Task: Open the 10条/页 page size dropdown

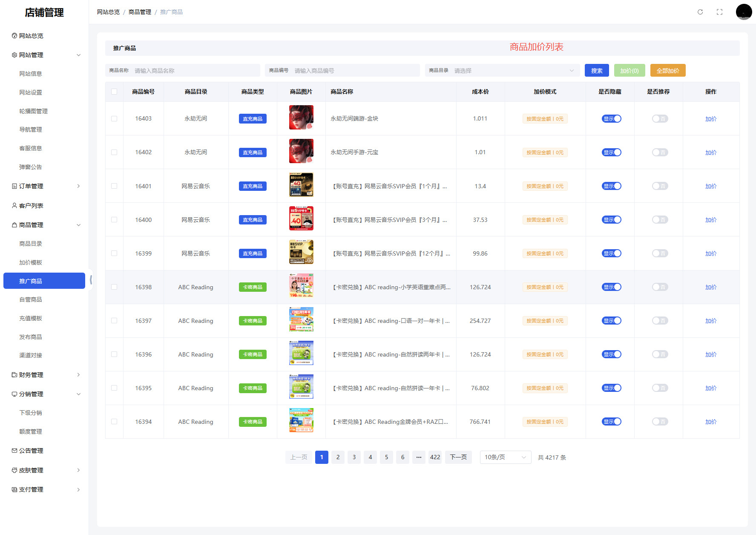Action: click(x=506, y=457)
